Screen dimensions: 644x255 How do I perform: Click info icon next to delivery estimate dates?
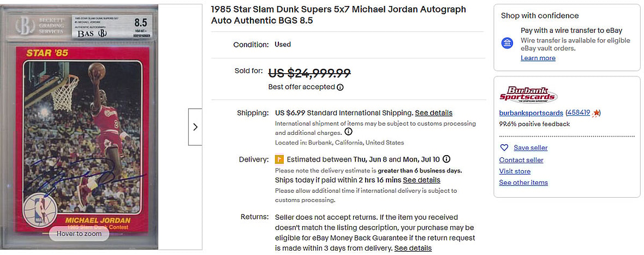click(446, 159)
